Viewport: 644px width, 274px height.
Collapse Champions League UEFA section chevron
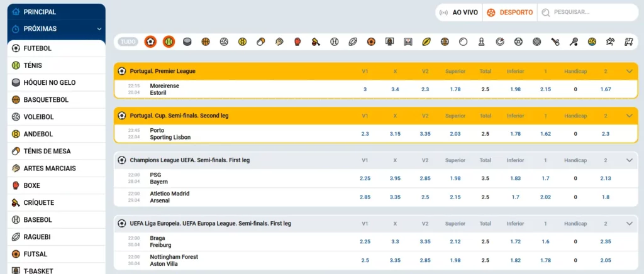pyautogui.click(x=629, y=160)
